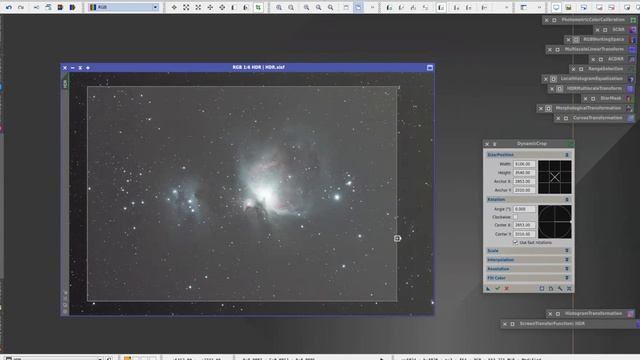This screenshot has width=640, height=360.
Task: Click the Zoom Out magnifier icon
Action: (291, 7)
